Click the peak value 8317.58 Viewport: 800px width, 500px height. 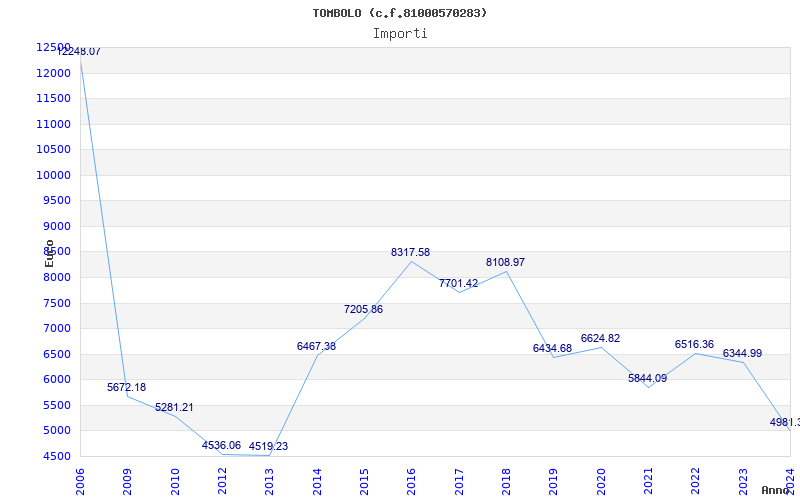click(x=411, y=252)
